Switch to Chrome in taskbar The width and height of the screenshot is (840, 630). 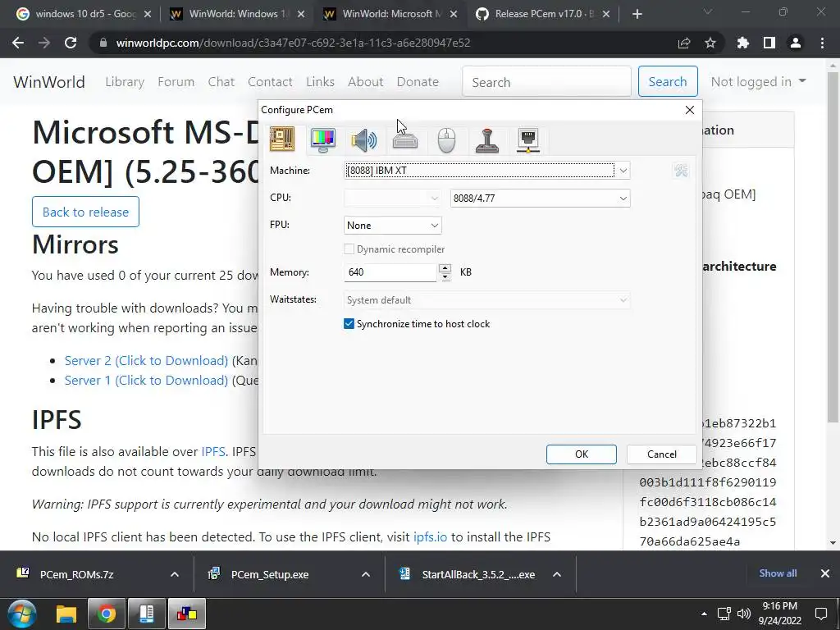(107, 614)
